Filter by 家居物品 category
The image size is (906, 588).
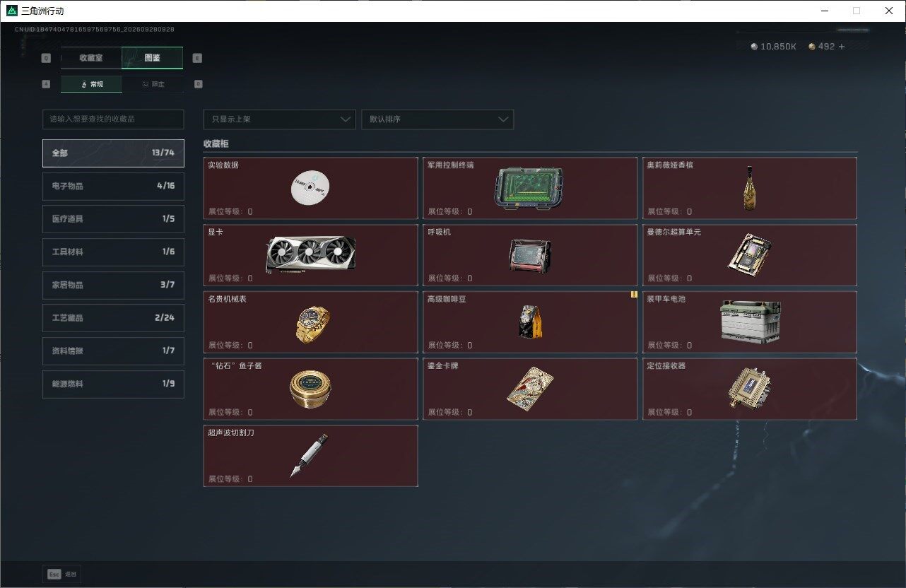[x=113, y=285]
